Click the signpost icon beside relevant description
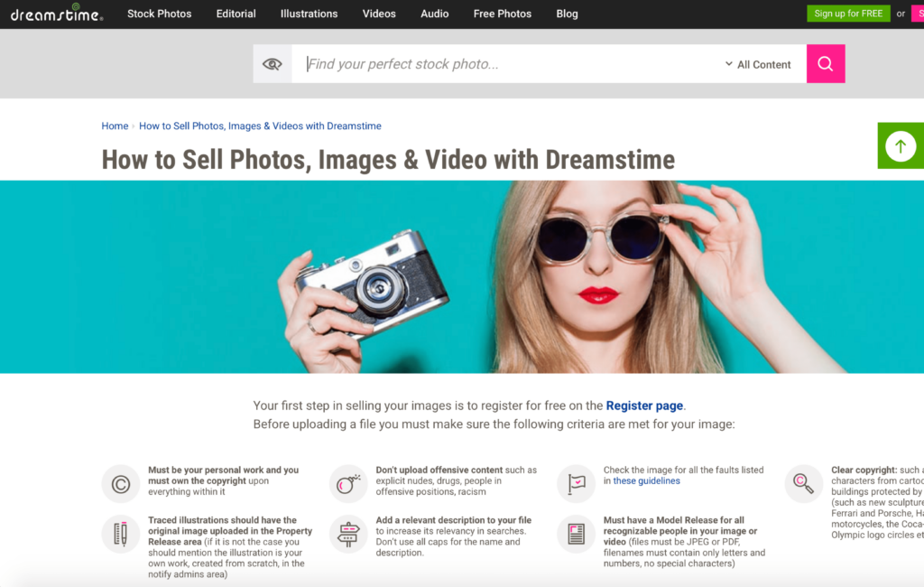The height and width of the screenshot is (587, 924). (x=348, y=534)
